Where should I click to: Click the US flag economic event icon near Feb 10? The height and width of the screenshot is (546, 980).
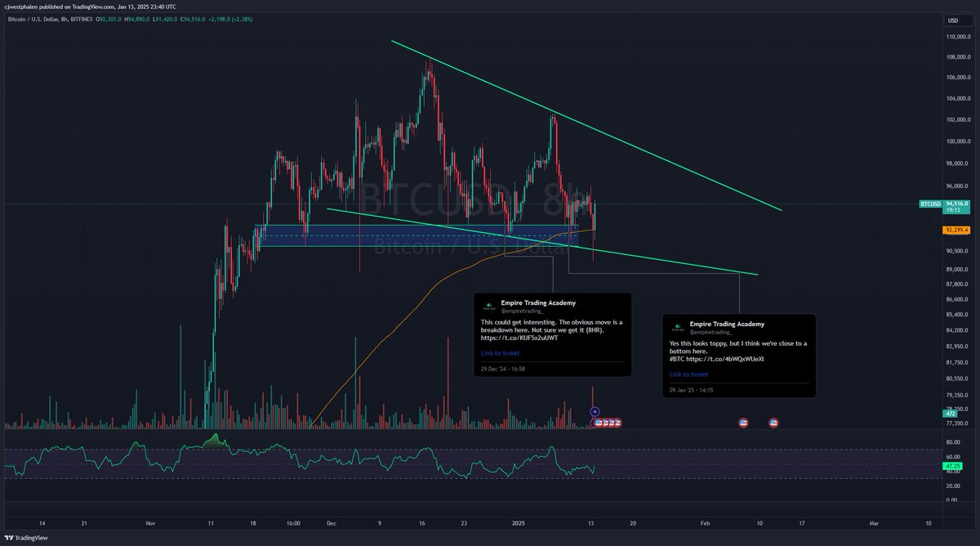(x=743, y=423)
